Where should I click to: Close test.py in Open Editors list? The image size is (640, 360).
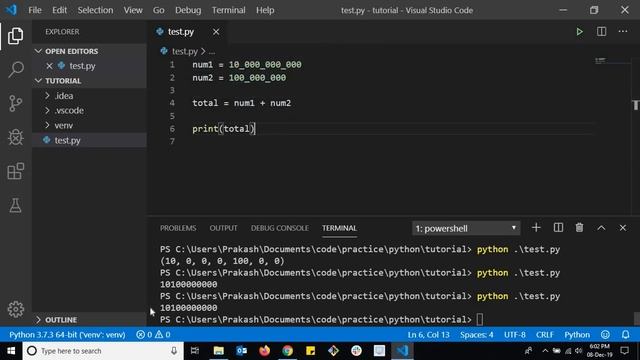49,66
